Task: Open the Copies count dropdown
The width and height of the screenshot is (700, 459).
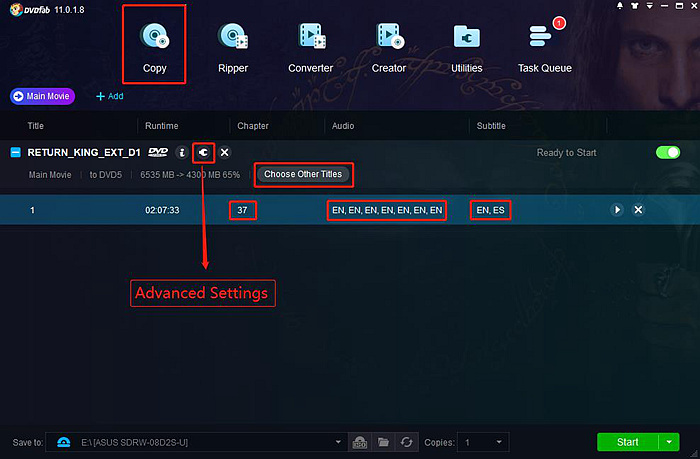Action: (483, 442)
